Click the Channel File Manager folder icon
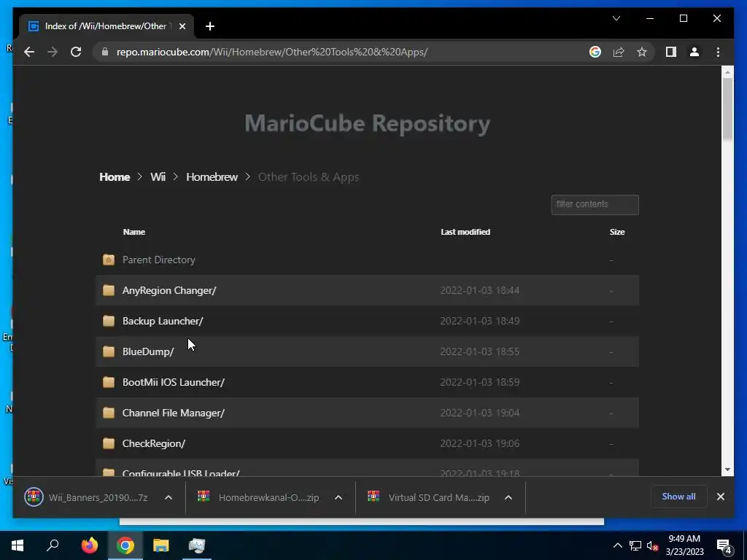The width and height of the screenshot is (747, 560). [x=109, y=413]
